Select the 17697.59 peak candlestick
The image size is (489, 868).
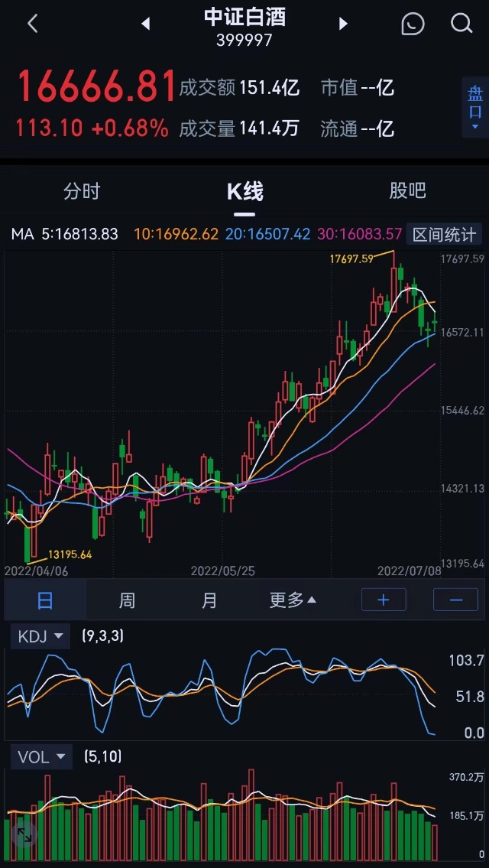(x=393, y=282)
